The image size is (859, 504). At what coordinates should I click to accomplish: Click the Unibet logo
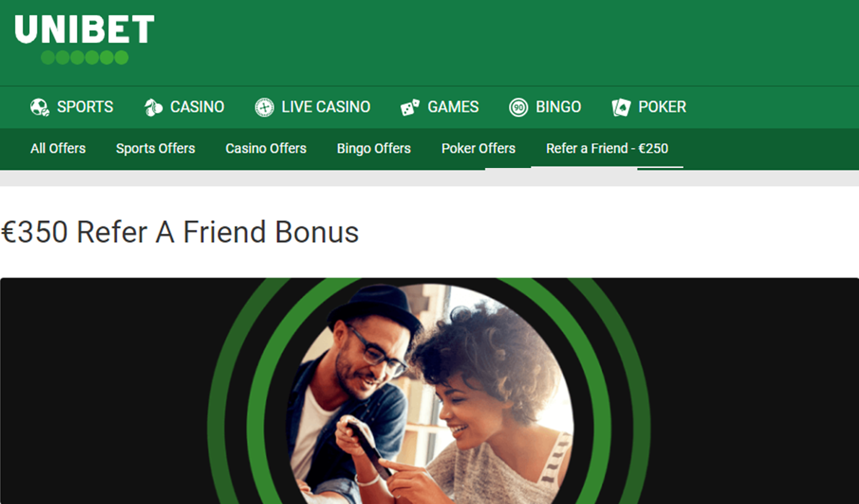[x=84, y=40]
